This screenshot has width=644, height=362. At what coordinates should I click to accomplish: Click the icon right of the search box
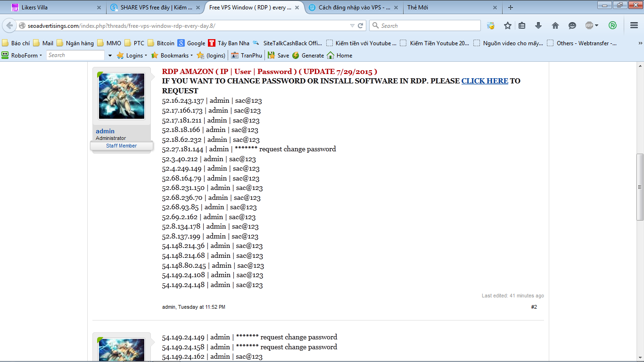pyautogui.click(x=491, y=25)
